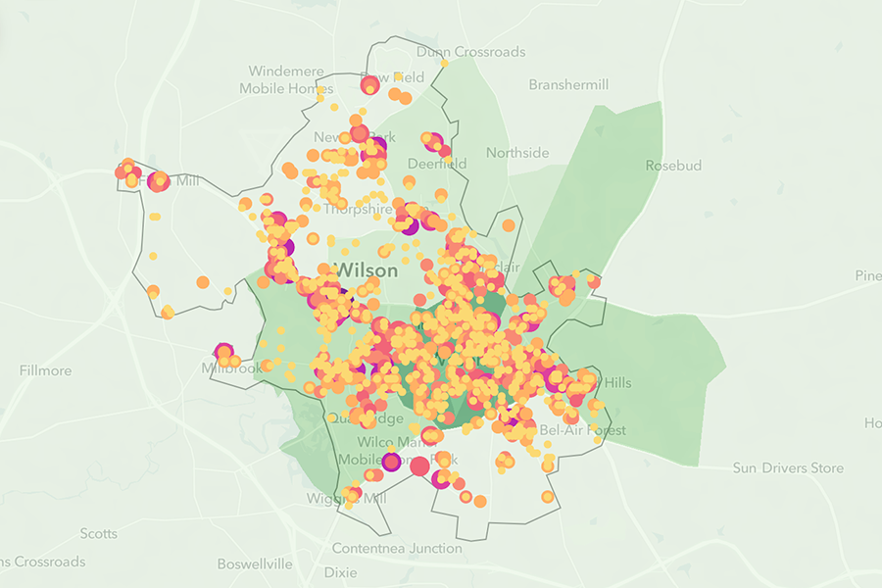Select the Boswellville map label

point(254,564)
